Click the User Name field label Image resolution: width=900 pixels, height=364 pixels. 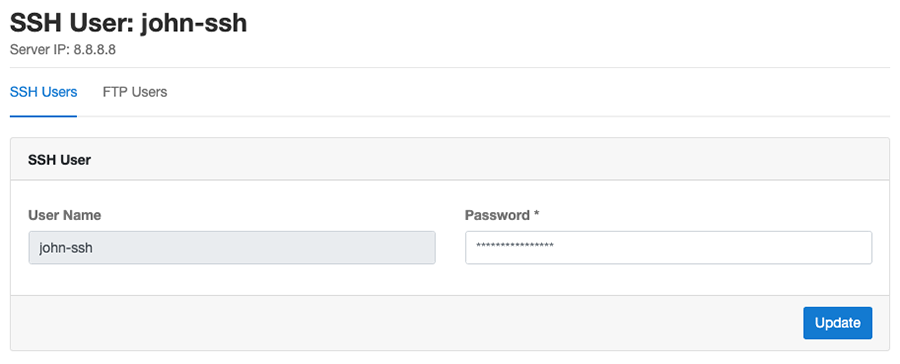click(x=64, y=215)
